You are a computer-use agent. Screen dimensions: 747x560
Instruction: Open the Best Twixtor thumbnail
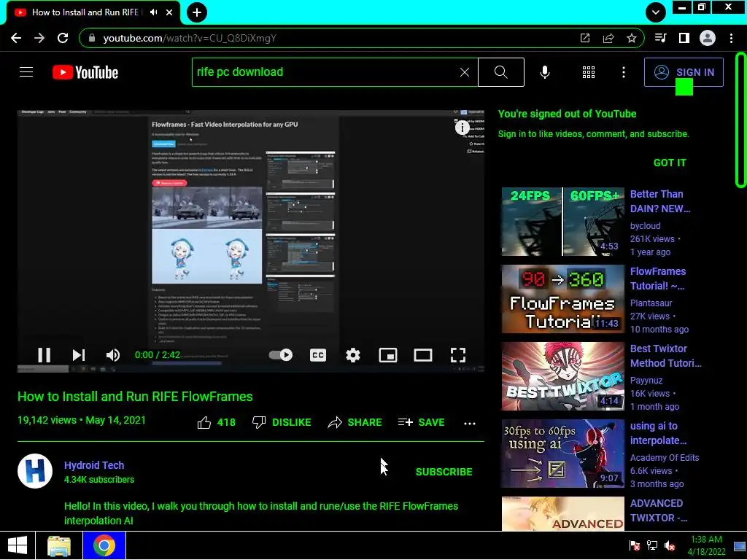click(x=562, y=376)
